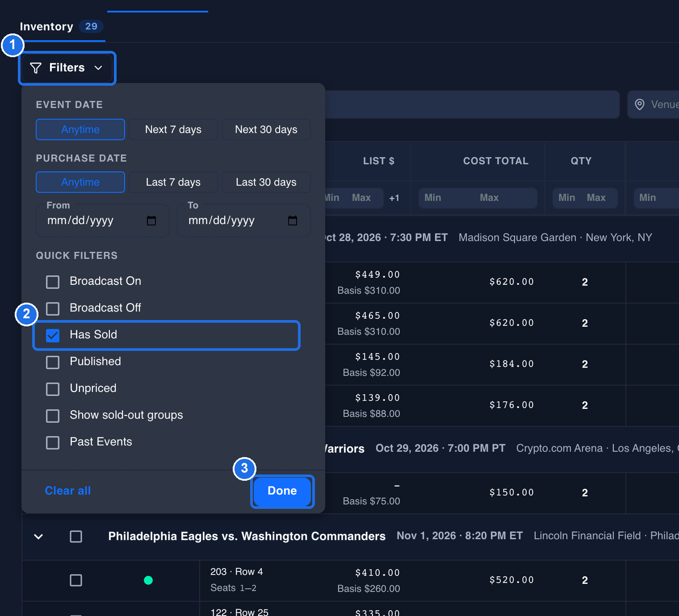This screenshot has width=679, height=616.
Task: Click the Inventory count badge 29
Action: [91, 26]
